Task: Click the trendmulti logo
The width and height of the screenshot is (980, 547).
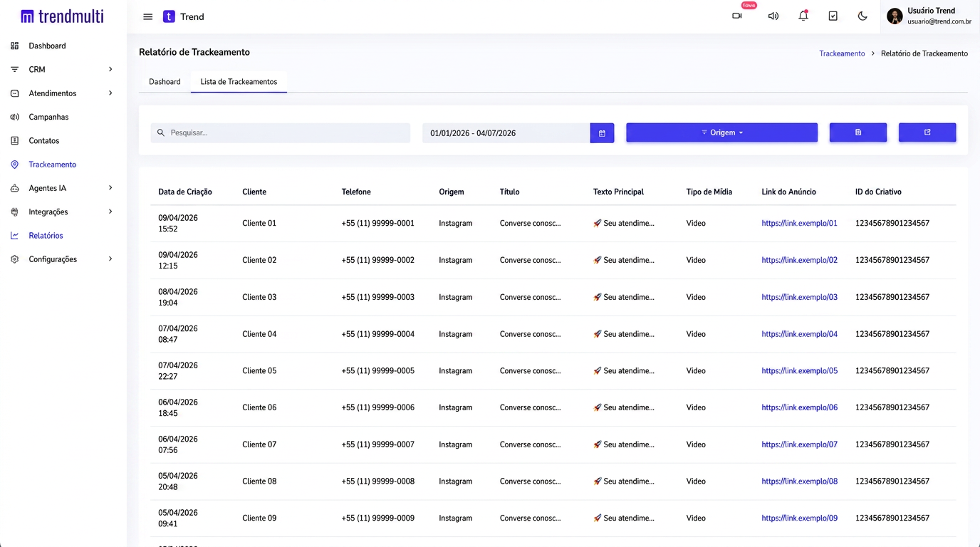Action: [63, 16]
